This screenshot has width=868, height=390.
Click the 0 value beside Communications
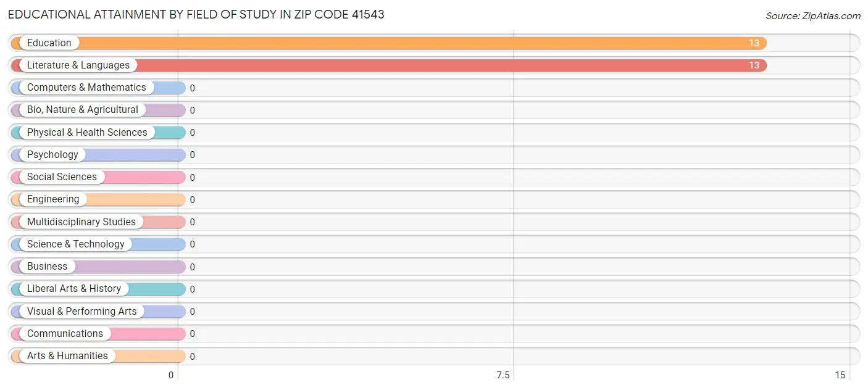point(193,334)
